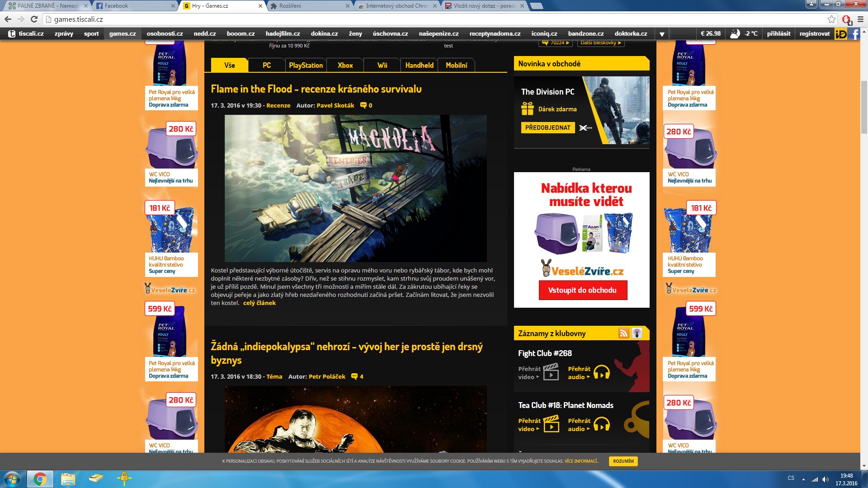This screenshot has height=488, width=868.
Task: Play Fight Club #268 audio headphones icon
Action: [x=601, y=372]
